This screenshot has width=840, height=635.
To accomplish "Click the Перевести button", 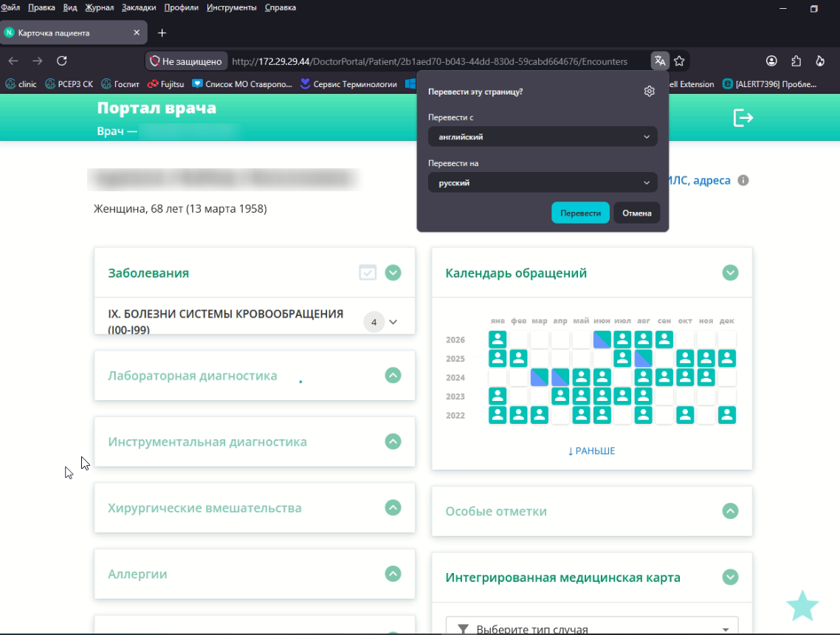I will tap(581, 213).
